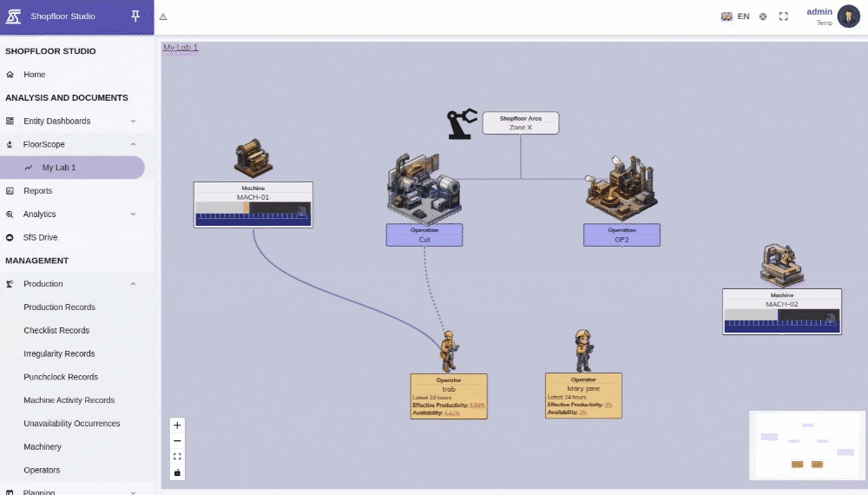868x495 pixels.
Task: Open the admin user avatar menu
Action: pyautogui.click(x=848, y=16)
